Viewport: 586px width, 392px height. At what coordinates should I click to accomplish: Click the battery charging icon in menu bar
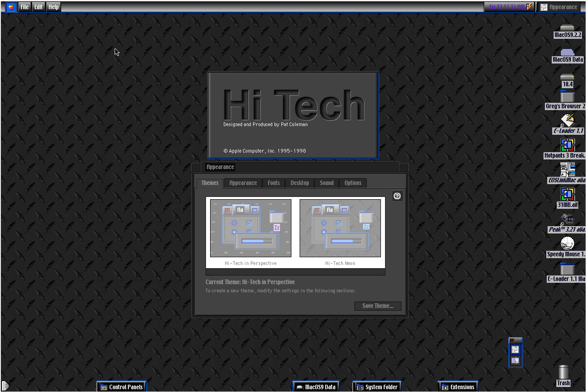point(530,7)
